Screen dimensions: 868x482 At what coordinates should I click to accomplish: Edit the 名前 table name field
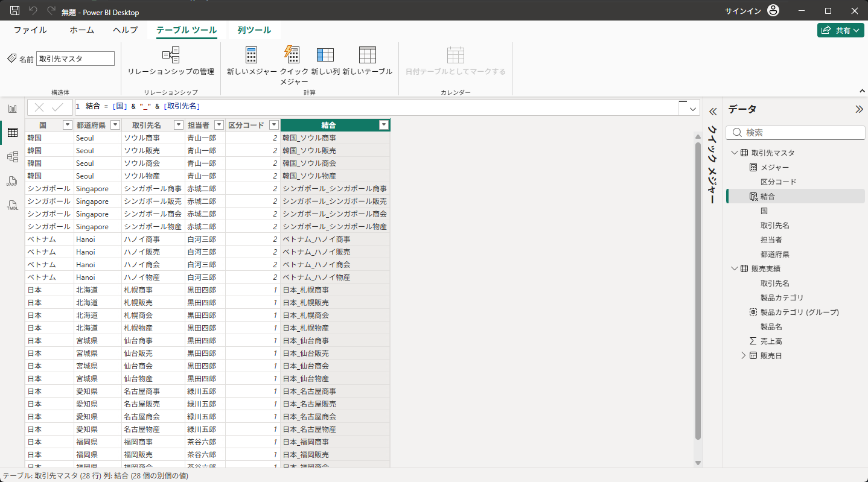[x=75, y=59]
